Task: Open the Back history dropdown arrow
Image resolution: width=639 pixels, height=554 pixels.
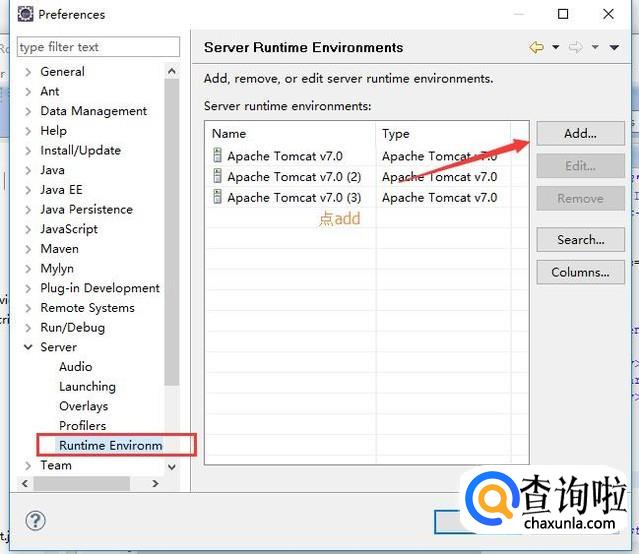Action: 555,47
